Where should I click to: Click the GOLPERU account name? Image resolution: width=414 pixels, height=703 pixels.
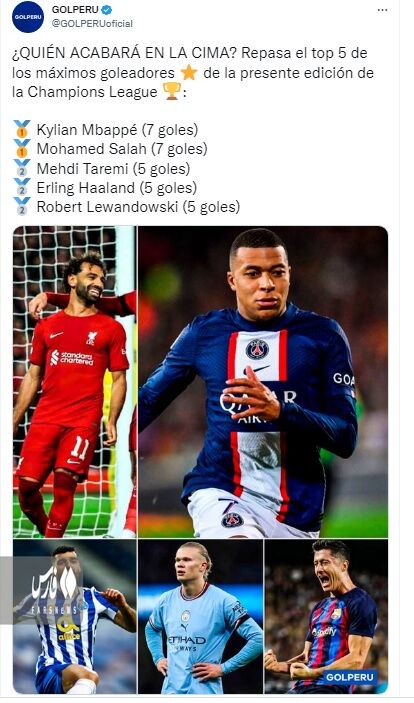pyautogui.click(x=75, y=9)
